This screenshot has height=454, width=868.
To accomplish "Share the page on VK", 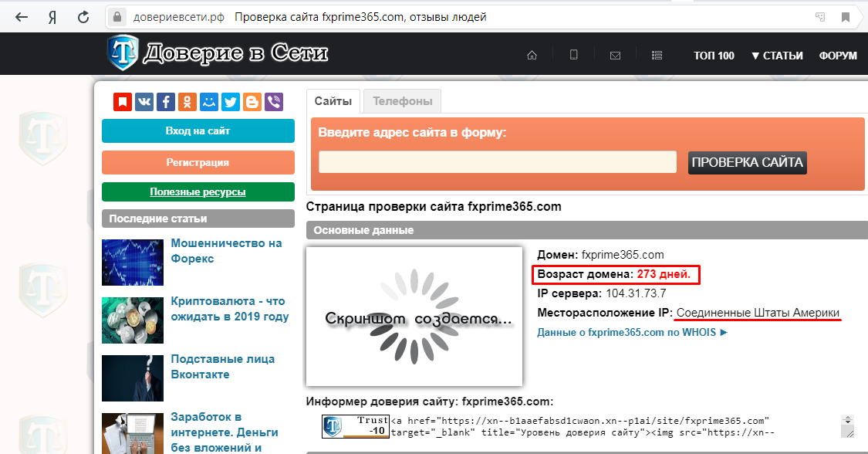I will (x=144, y=102).
